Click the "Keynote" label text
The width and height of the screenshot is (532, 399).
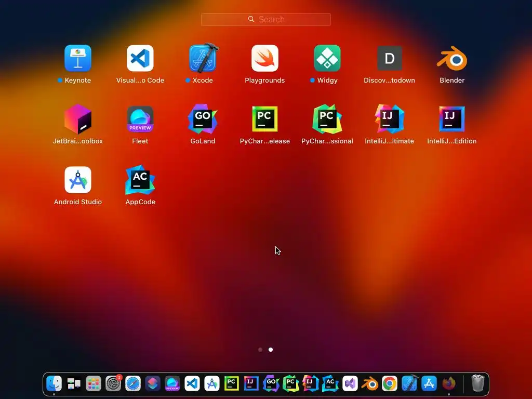(x=78, y=81)
